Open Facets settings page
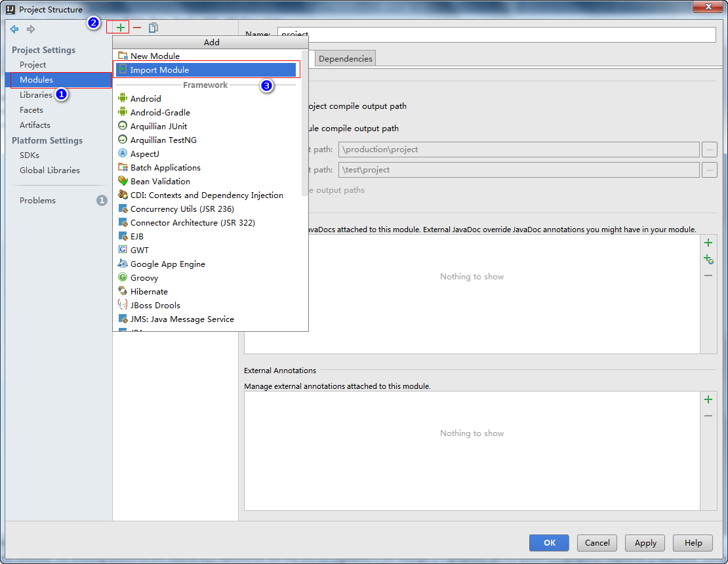Viewport: 728px width, 564px height. 31,110
